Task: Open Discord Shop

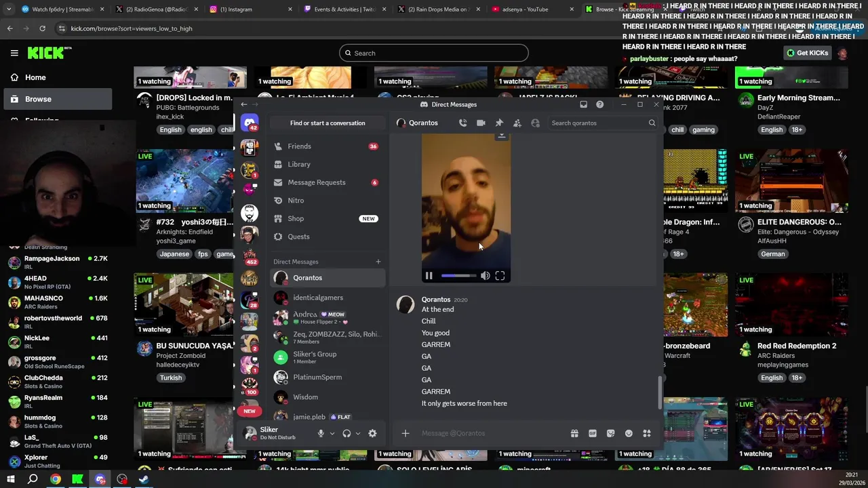Action: pos(328,218)
